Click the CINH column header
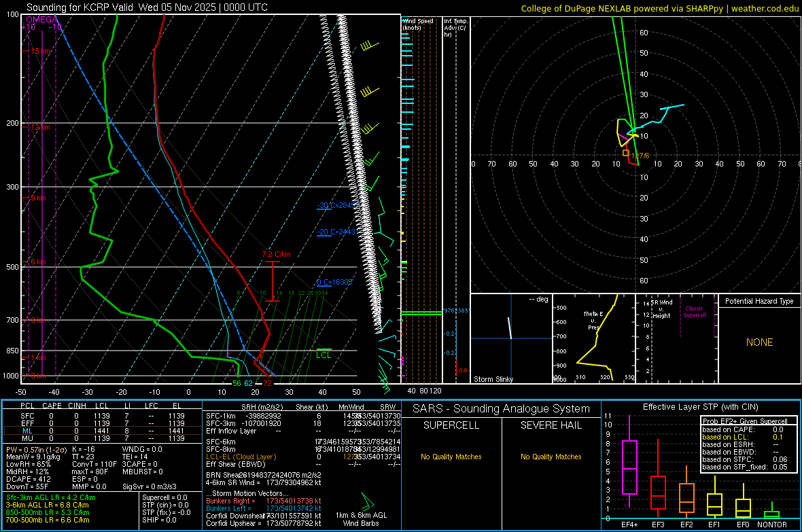Viewport: 802px width, 532px height. (x=77, y=406)
